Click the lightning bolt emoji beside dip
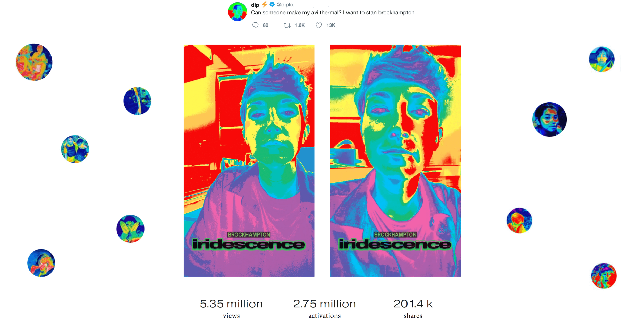 coord(265,4)
